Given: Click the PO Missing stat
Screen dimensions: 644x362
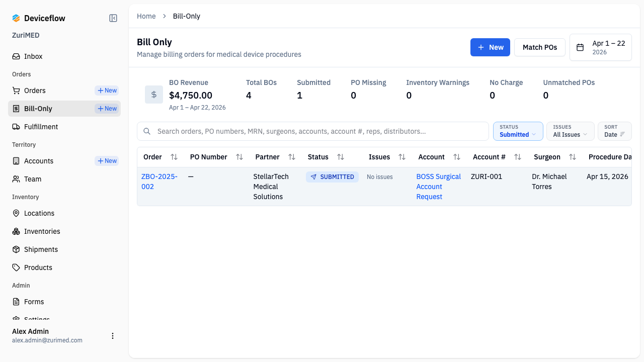Looking at the screenshot, I should 368,89.
